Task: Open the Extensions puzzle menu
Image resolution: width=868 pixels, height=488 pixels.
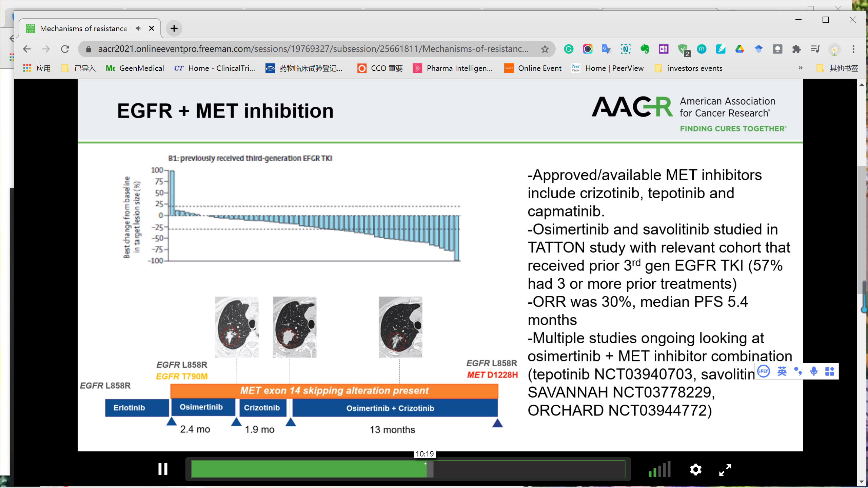Action: coord(796,49)
